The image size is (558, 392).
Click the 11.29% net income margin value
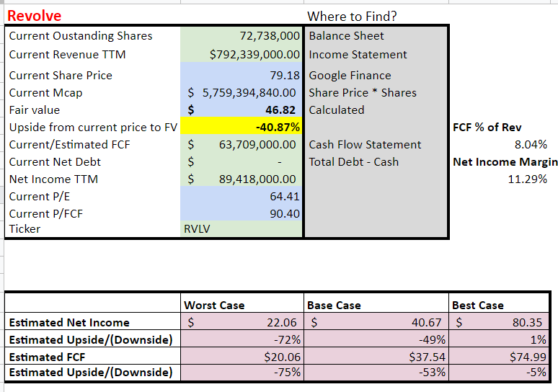528,179
